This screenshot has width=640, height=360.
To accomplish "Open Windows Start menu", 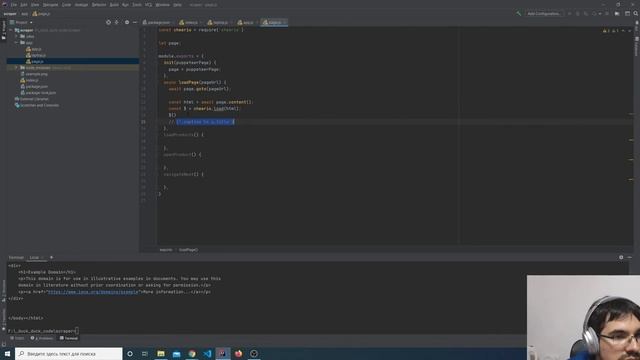I will pos(7,354).
